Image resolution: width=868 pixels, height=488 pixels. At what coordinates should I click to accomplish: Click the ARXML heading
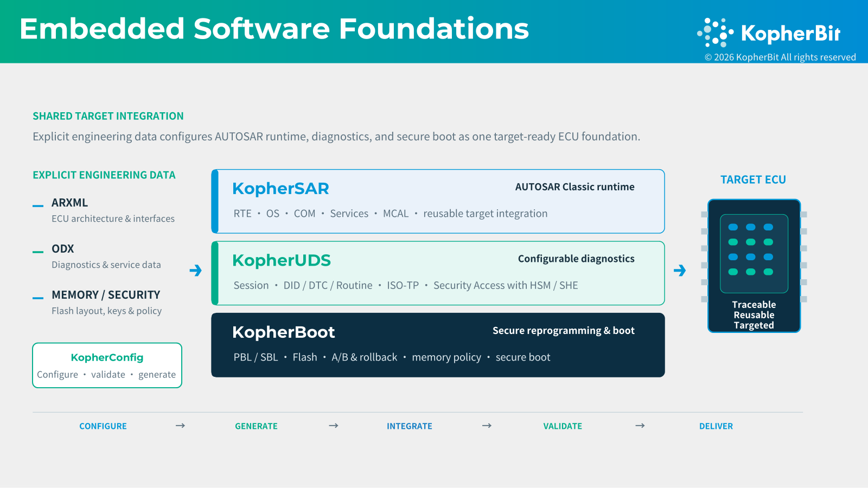[x=69, y=203]
